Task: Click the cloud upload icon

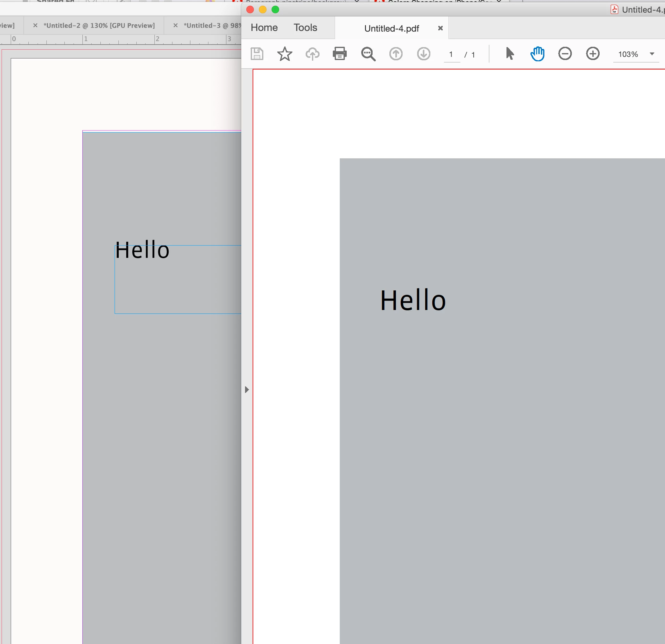Action: (x=312, y=54)
